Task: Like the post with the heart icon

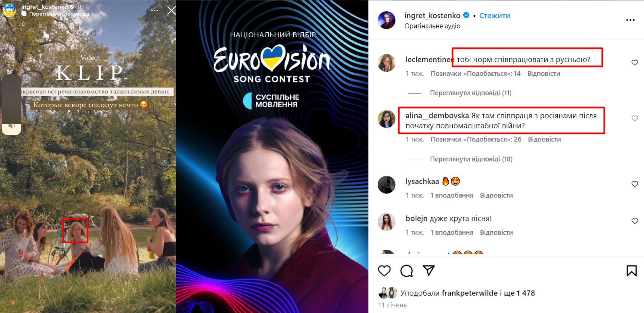Action: click(384, 271)
